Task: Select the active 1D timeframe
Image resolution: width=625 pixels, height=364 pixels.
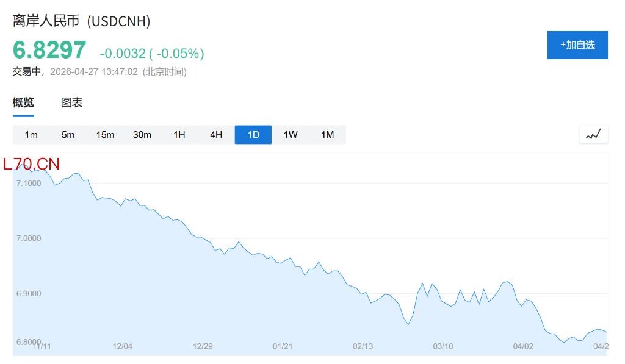Action: pos(253,135)
